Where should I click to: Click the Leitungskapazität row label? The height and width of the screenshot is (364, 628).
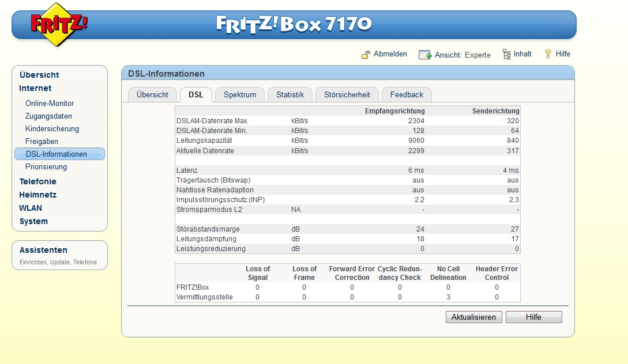[x=204, y=141]
